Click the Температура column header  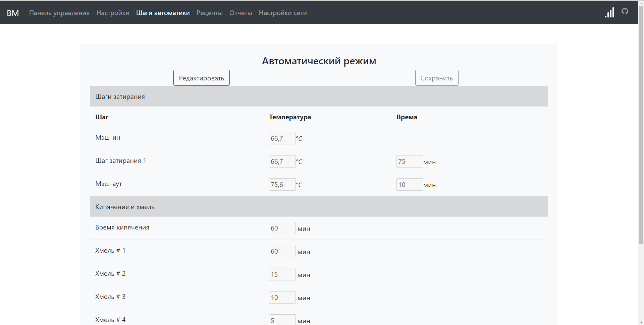coord(290,117)
